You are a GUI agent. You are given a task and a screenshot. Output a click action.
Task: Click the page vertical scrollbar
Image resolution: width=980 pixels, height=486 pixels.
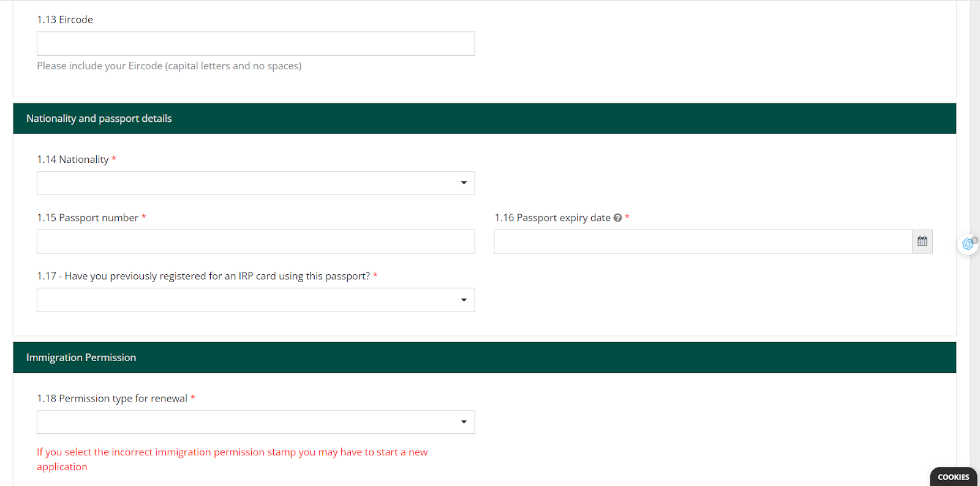pyautogui.click(x=975, y=243)
